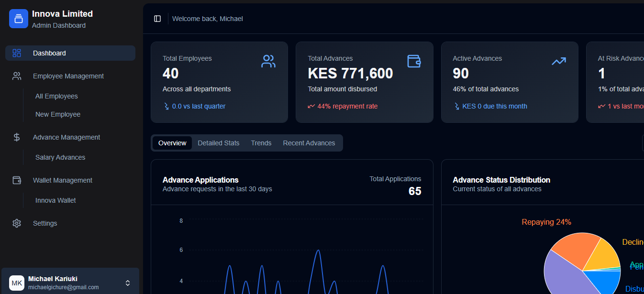Click the Admin Dashboard subtitle
This screenshot has height=294, width=644.
point(59,25)
